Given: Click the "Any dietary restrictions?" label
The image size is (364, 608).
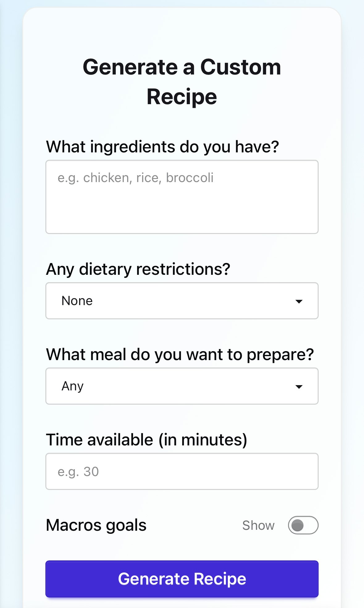Looking at the screenshot, I should click(x=138, y=269).
